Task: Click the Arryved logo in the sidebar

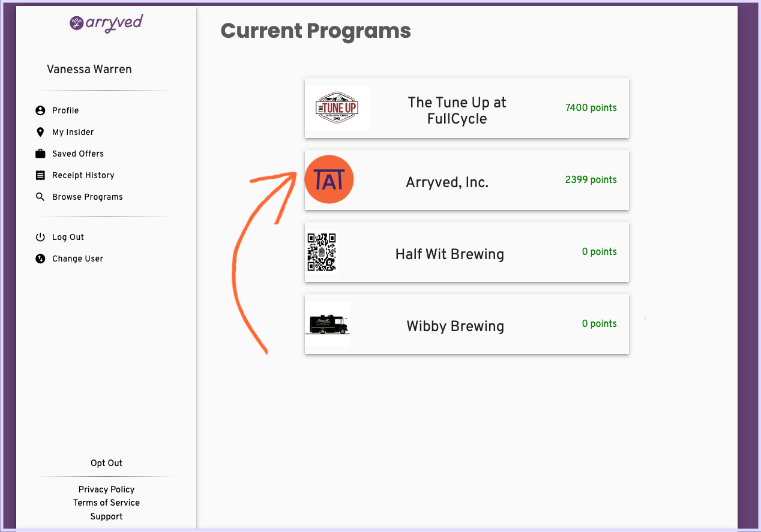Action: (x=106, y=23)
